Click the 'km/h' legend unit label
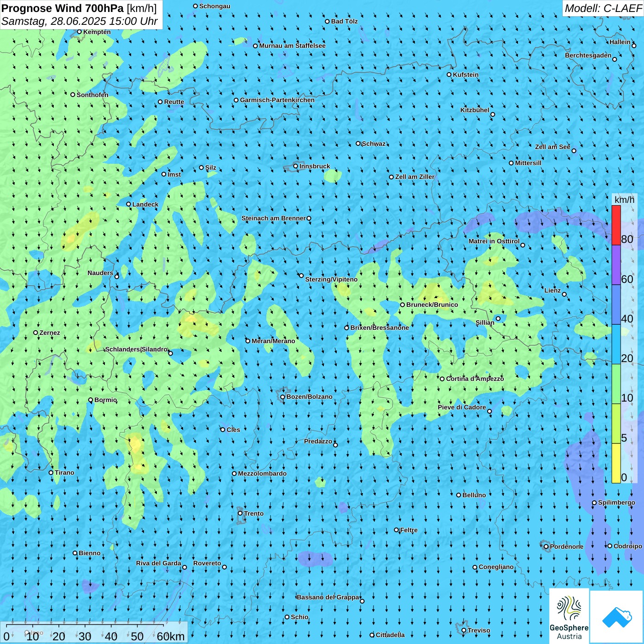The width and height of the screenshot is (644, 644). 624,199
